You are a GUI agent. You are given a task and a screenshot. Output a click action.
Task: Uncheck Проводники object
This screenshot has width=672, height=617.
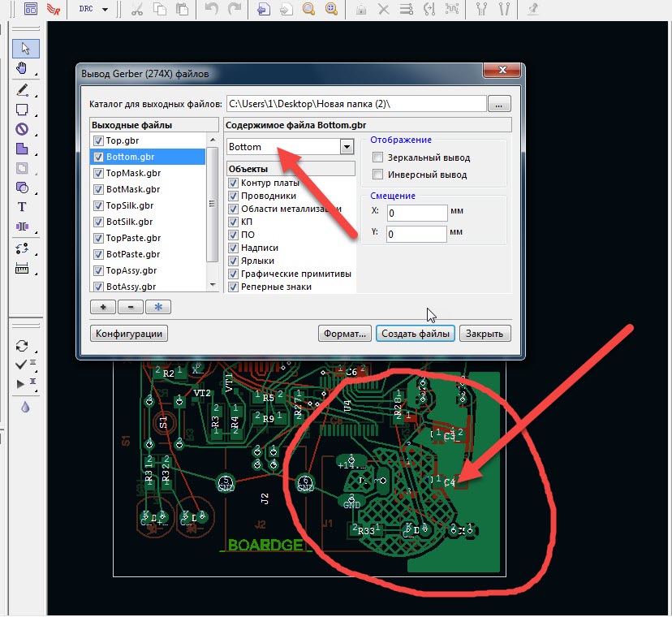[233, 196]
